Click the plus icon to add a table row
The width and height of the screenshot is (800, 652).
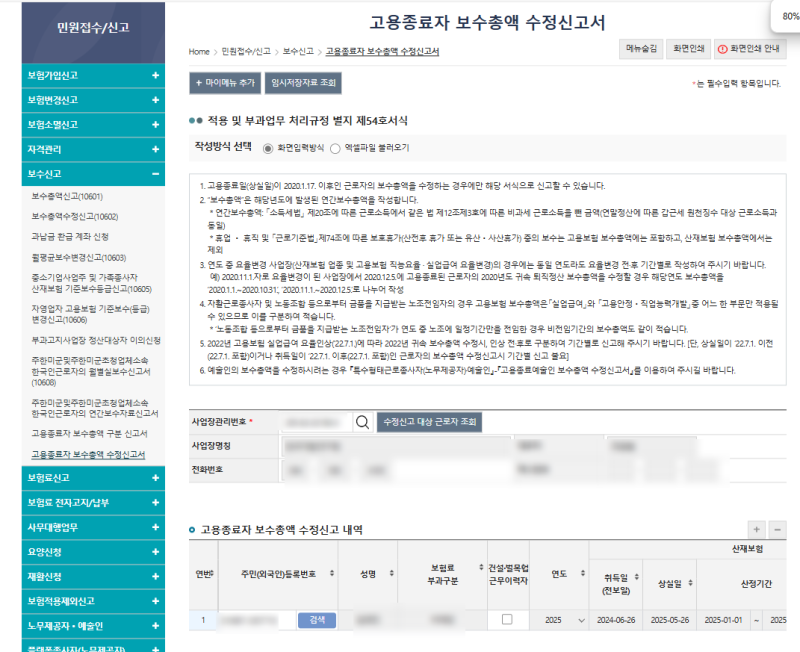pyautogui.click(x=757, y=530)
